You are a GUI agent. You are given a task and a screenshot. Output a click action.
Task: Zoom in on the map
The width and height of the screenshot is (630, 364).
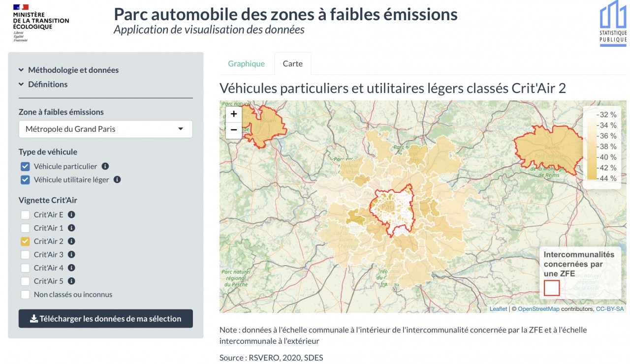click(233, 114)
